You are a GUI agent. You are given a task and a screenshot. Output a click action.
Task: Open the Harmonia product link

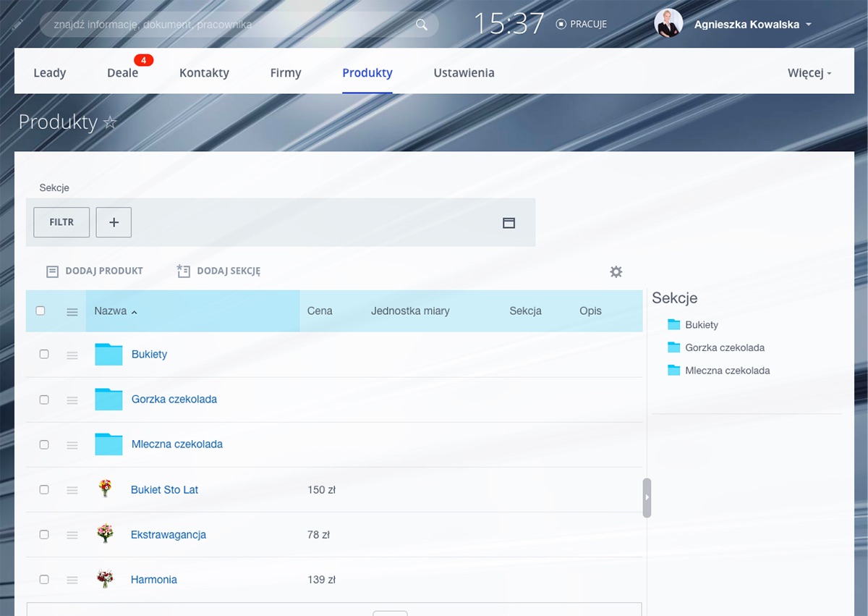pos(154,580)
